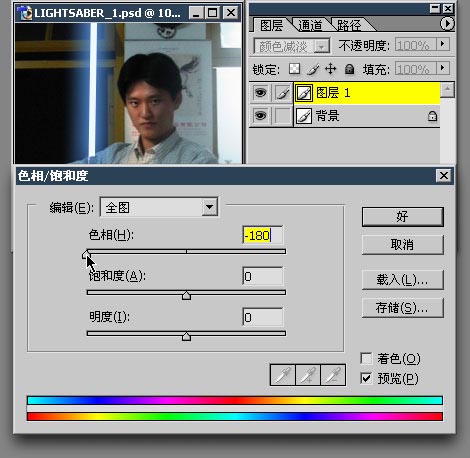Switch to the 通道 channels tab
This screenshot has width=470, height=458.
(310, 25)
